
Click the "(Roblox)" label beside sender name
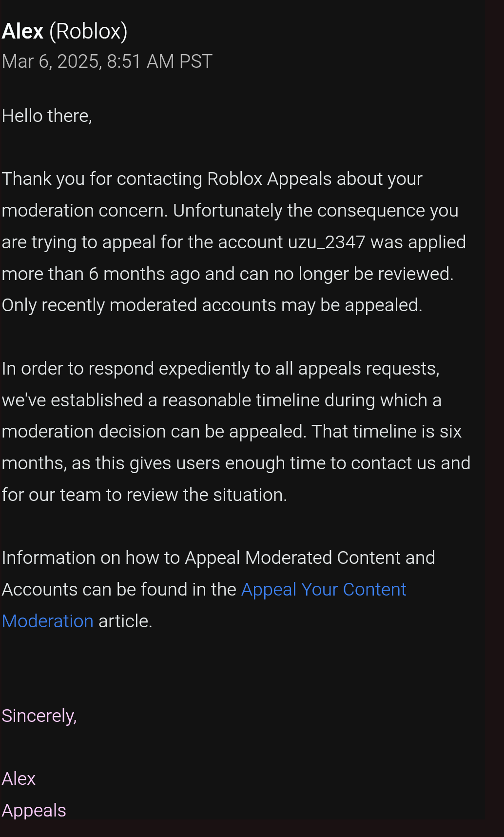[x=88, y=32]
